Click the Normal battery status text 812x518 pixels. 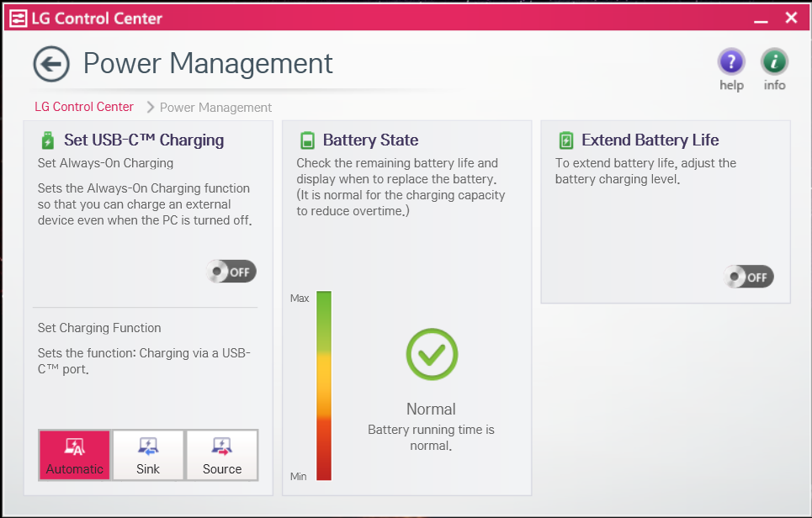coord(431,409)
